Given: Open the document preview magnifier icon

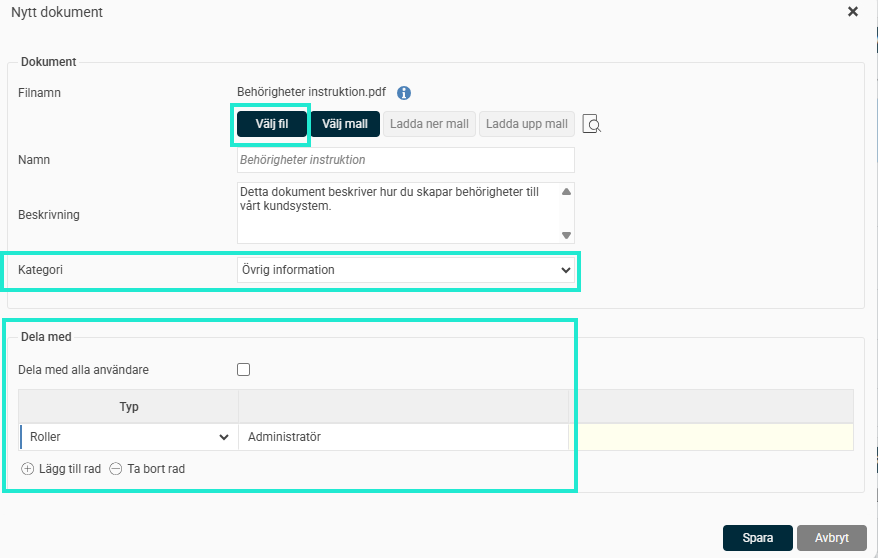Looking at the screenshot, I should [x=592, y=124].
